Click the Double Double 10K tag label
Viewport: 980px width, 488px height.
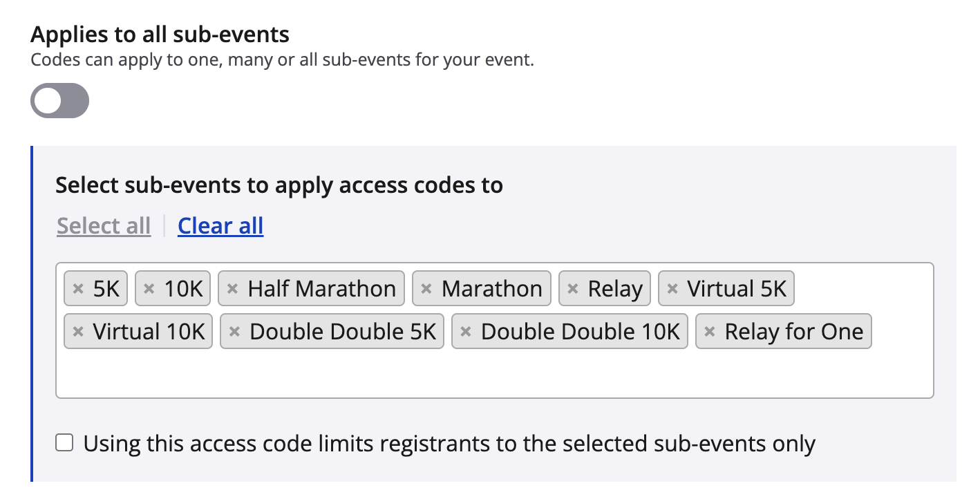tap(581, 332)
